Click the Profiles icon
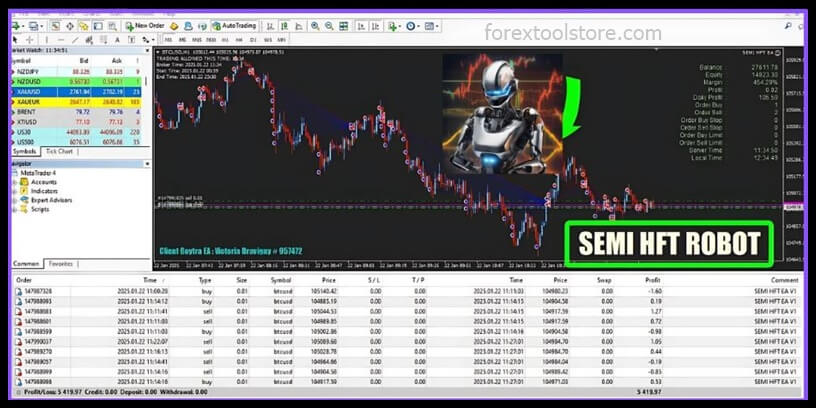Image resolution: width=816 pixels, height=408 pixels. pyautogui.click(x=34, y=26)
